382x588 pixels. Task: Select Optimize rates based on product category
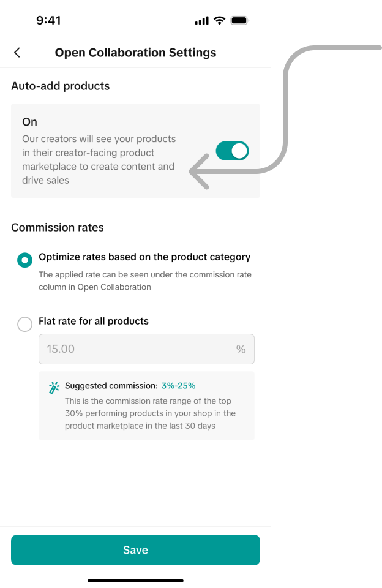tap(25, 260)
